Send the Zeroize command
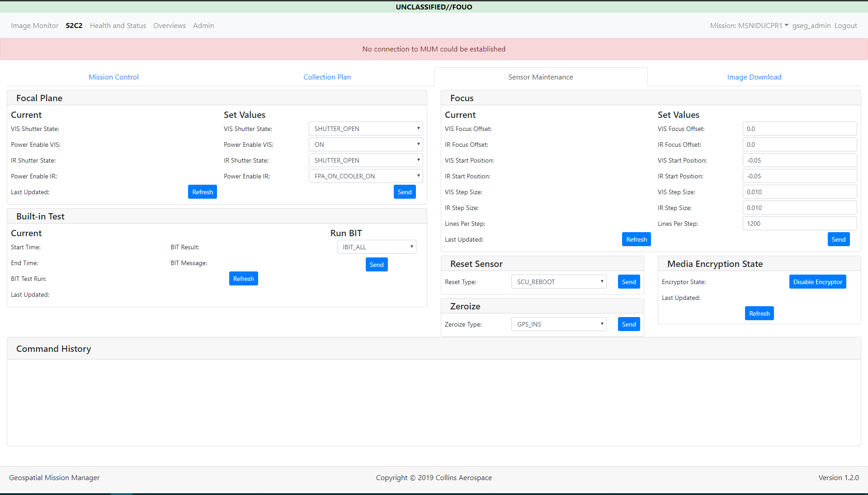Screen dimensions: 868x495 [x=629, y=324]
